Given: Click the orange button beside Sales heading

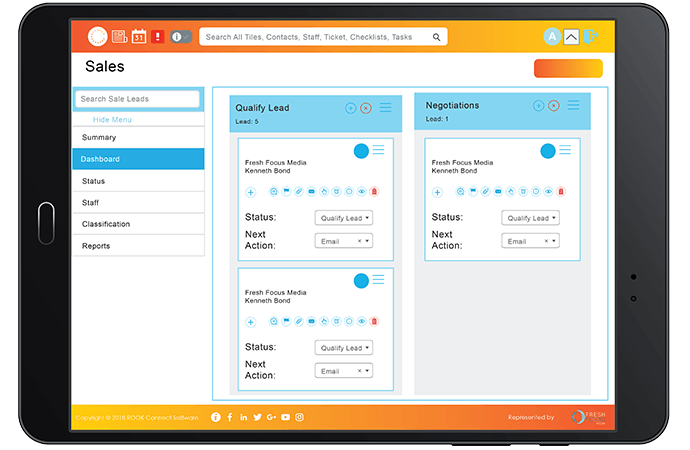Looking at the screenshot, I should pyautogui.click(x=568, y=68).
